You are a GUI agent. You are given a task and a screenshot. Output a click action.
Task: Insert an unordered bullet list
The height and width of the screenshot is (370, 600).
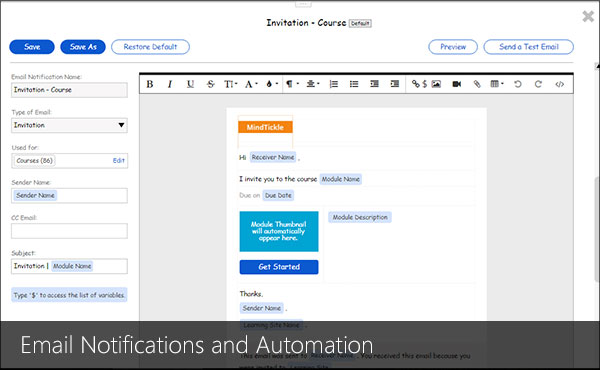point(354,84)
